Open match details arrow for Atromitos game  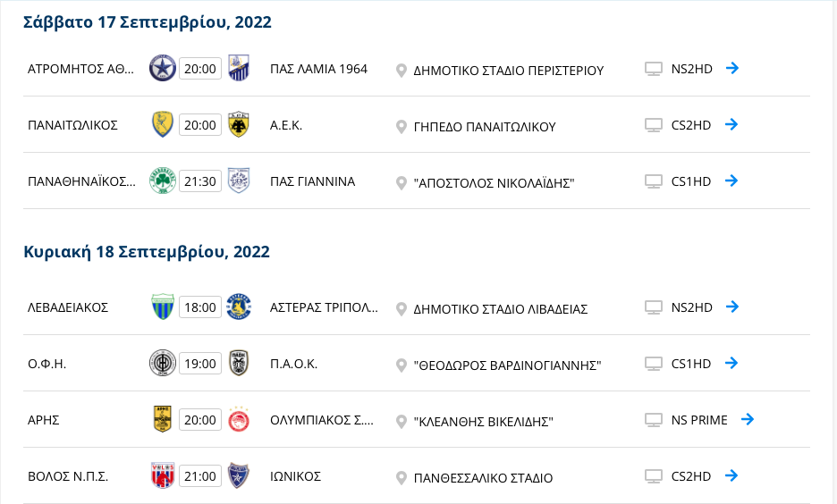[732, 68]
